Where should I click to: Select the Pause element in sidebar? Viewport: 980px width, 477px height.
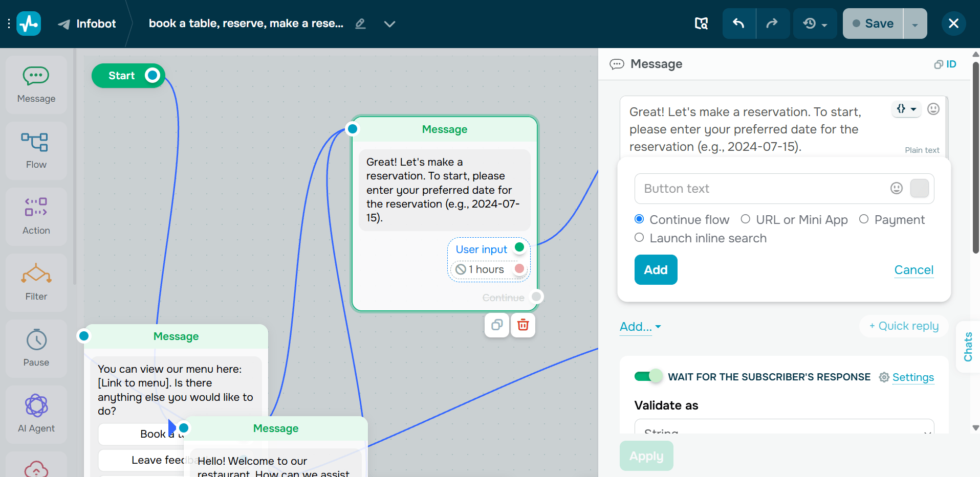click(36, 349)
